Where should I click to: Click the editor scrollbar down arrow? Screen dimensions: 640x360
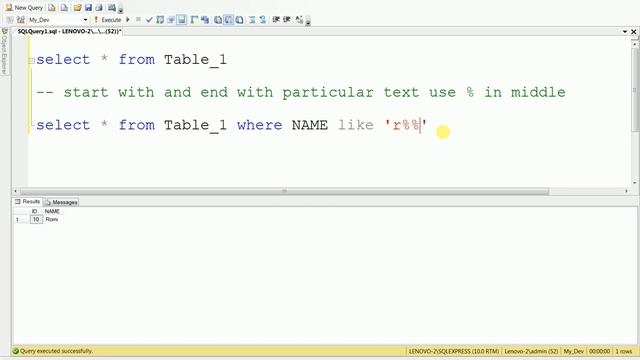(635, 183)
